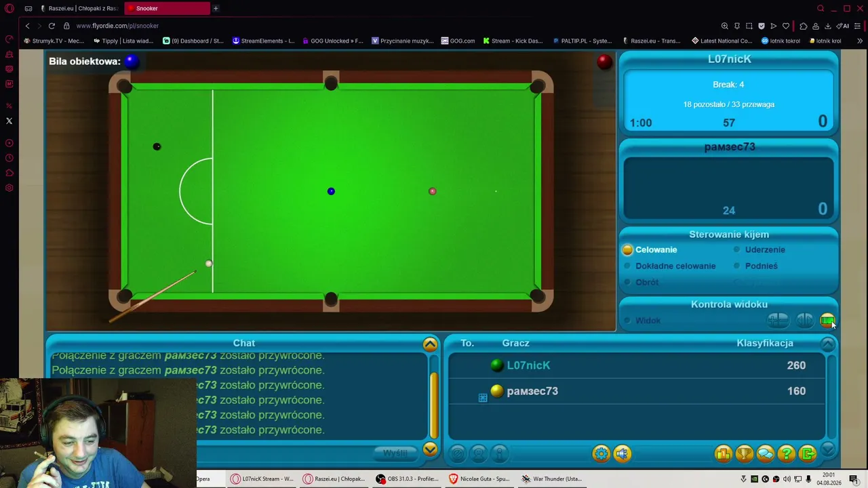Click the chat scrollbar handle
868x488 pixels.
(x=434, y=405)
